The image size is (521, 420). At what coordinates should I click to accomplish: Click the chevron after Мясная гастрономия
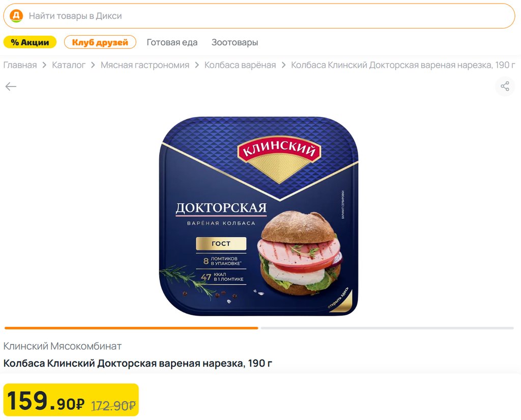197,65
